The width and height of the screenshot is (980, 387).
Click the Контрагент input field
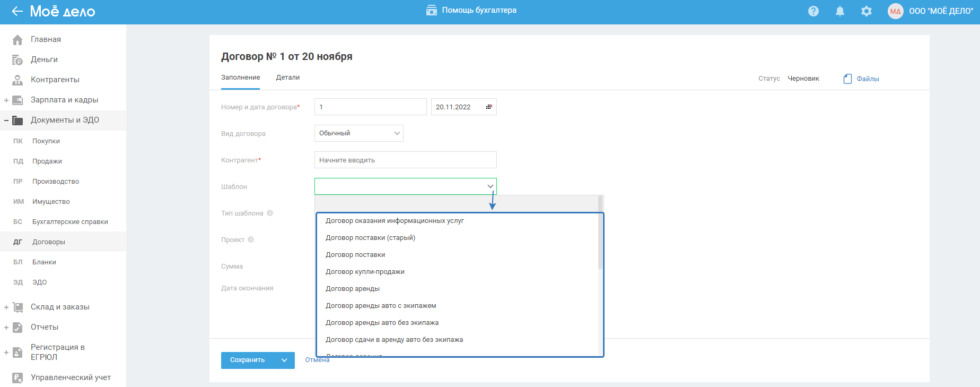click(x=405, y=160)
